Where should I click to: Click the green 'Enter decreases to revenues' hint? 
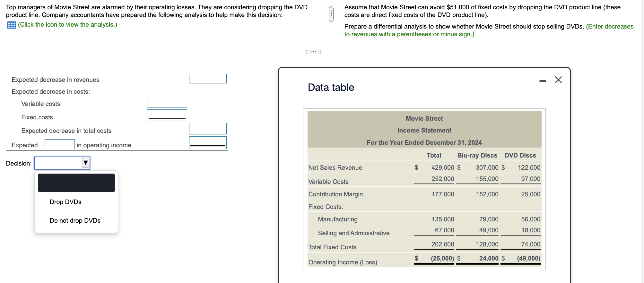(489, 30)
